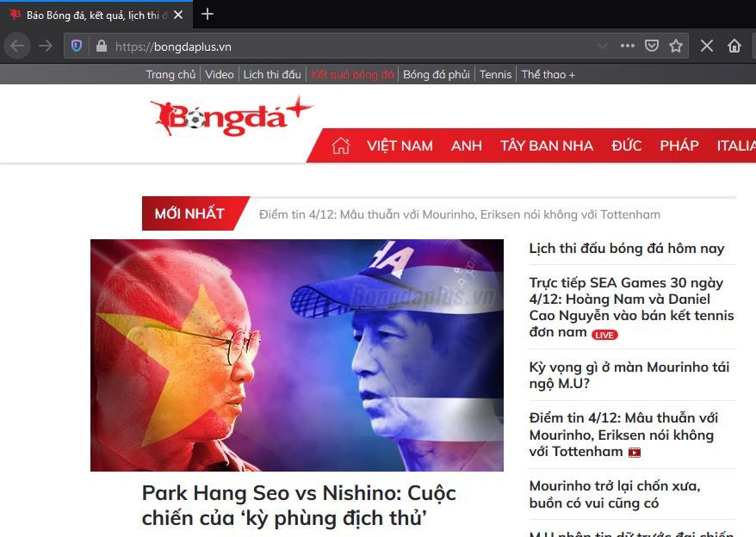Open the tracking protection shield icon
756x537 pixels.
click(x=77, y=46)
